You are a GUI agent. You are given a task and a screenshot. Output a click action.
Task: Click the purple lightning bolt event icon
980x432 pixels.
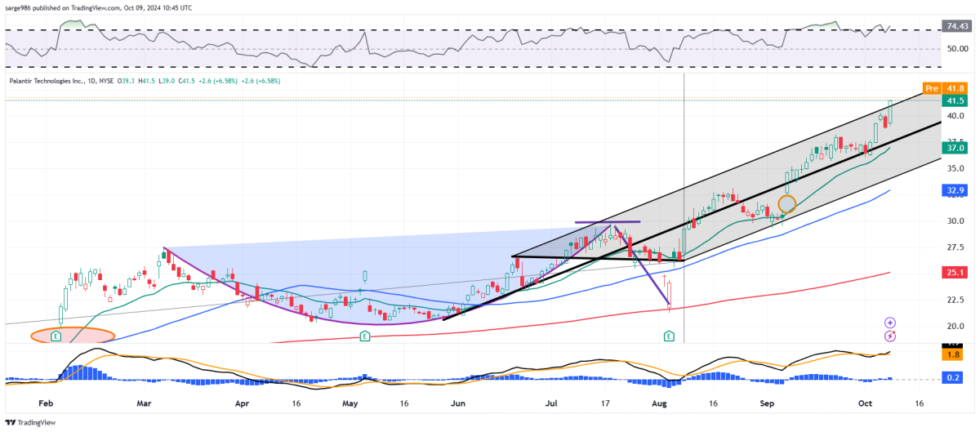point(890,336)
